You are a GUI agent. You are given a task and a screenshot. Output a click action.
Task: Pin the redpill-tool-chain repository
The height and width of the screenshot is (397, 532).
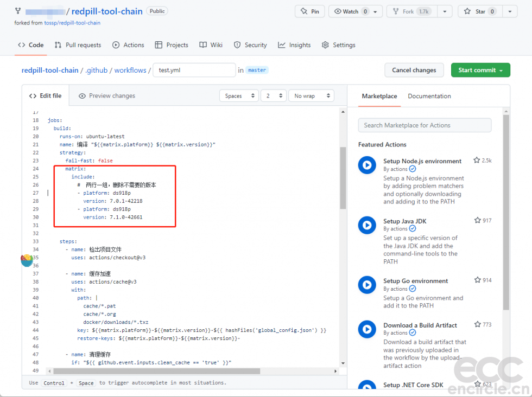pos(310,11)
